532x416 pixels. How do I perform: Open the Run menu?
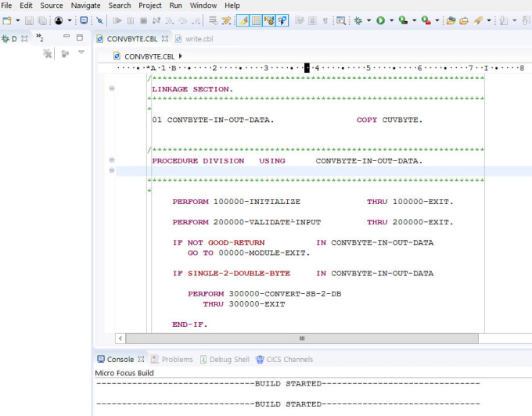[176, 5]
